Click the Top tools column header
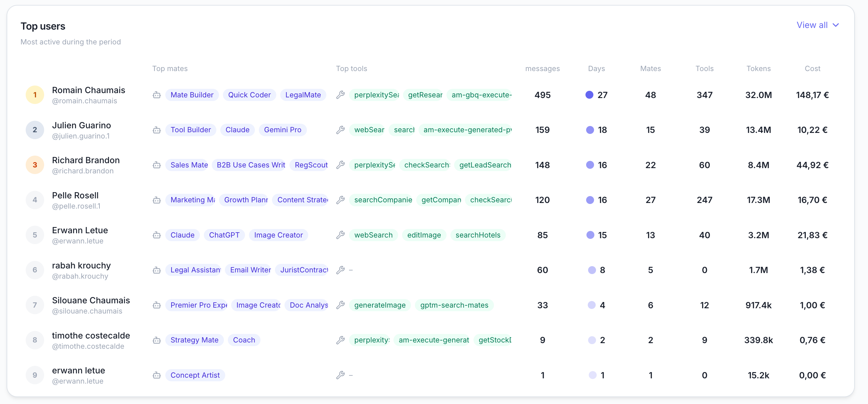868x404 pixels. (x=351, y=69)
